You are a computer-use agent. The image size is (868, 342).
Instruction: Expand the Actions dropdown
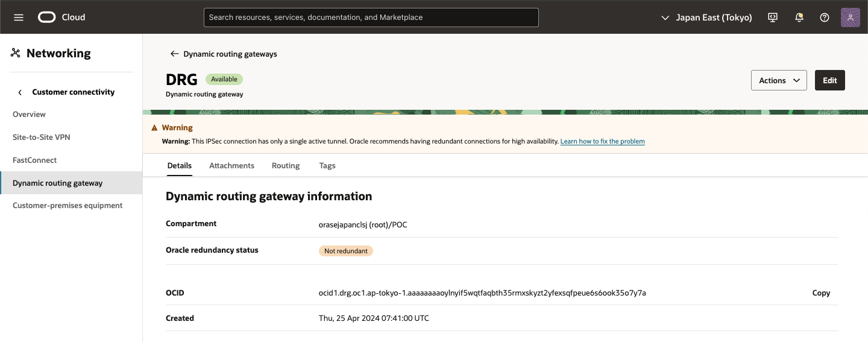(779, 80)
